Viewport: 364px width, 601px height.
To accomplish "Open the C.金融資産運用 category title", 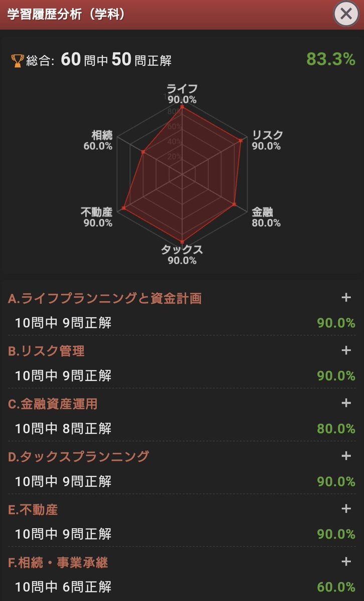I will click(53, 405).
